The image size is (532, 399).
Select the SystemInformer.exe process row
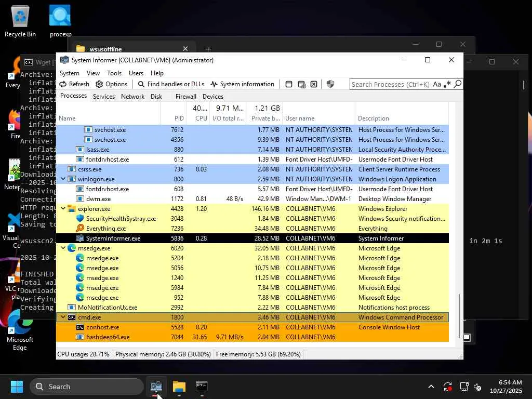point(252,238)
